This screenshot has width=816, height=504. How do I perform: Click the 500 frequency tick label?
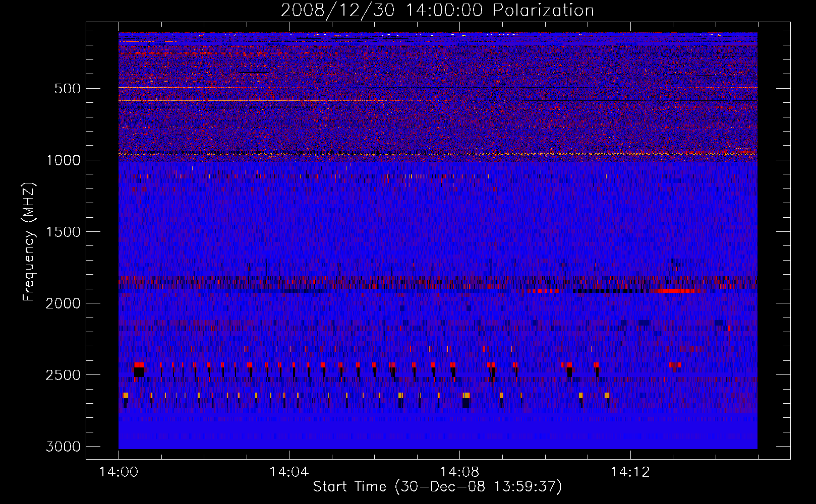(68, 89)
